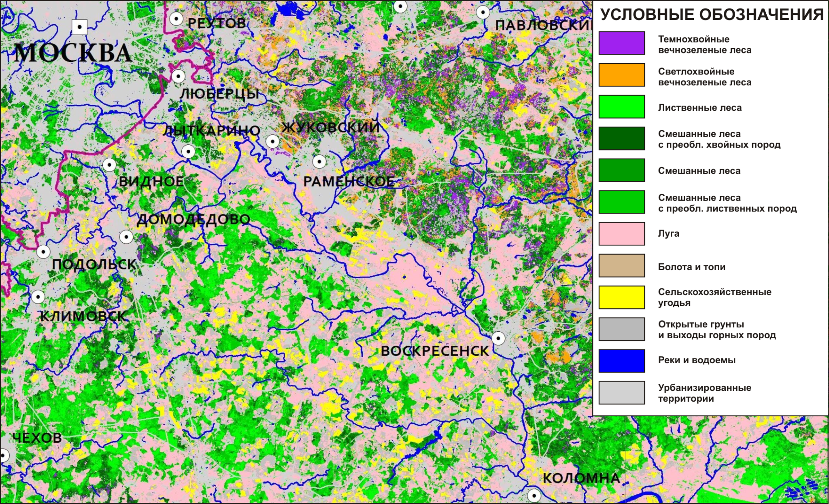
Task: Click the Жуковский city circle marker
Action: tap(273, 142)
